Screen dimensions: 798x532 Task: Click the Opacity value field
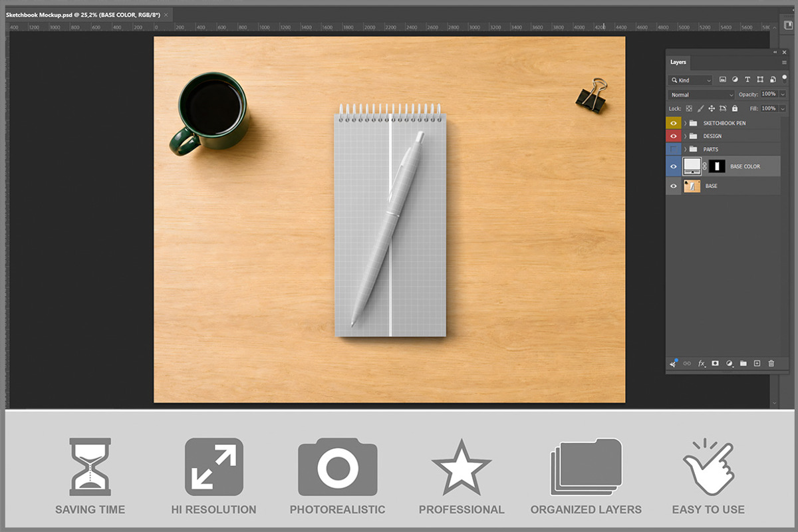(x=769, y=94)
